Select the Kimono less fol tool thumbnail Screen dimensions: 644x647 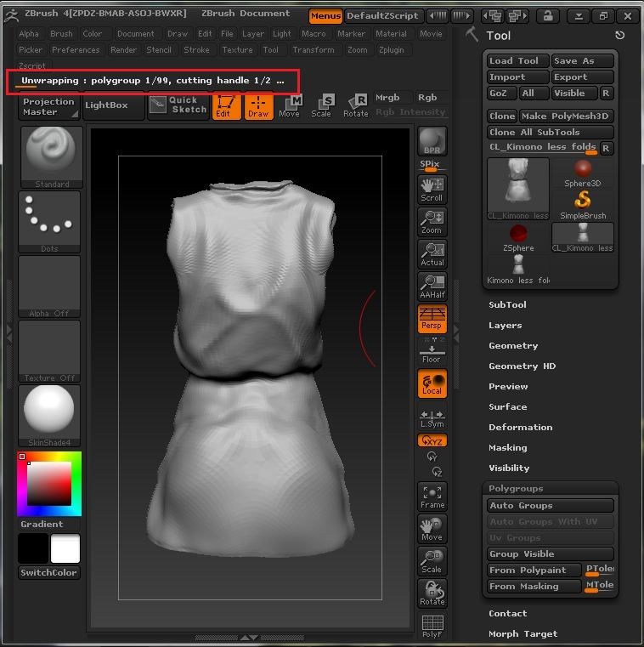518,270
